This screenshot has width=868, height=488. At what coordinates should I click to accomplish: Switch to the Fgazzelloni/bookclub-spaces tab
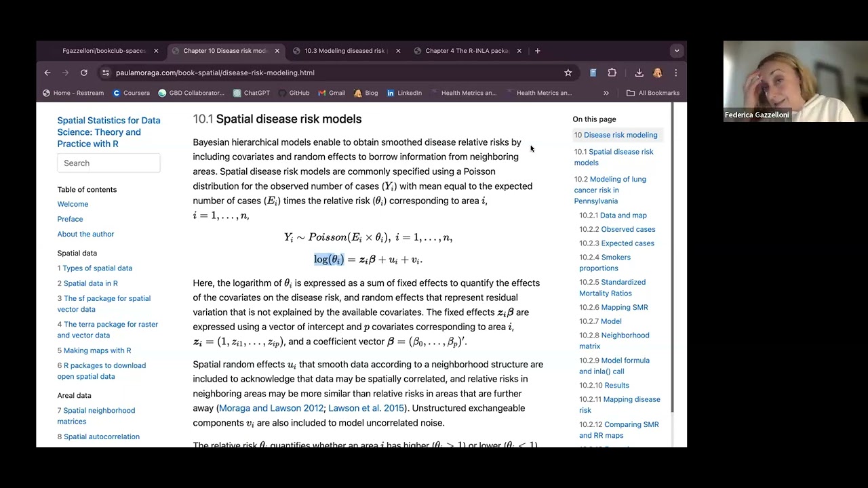[x=104, y=51]
